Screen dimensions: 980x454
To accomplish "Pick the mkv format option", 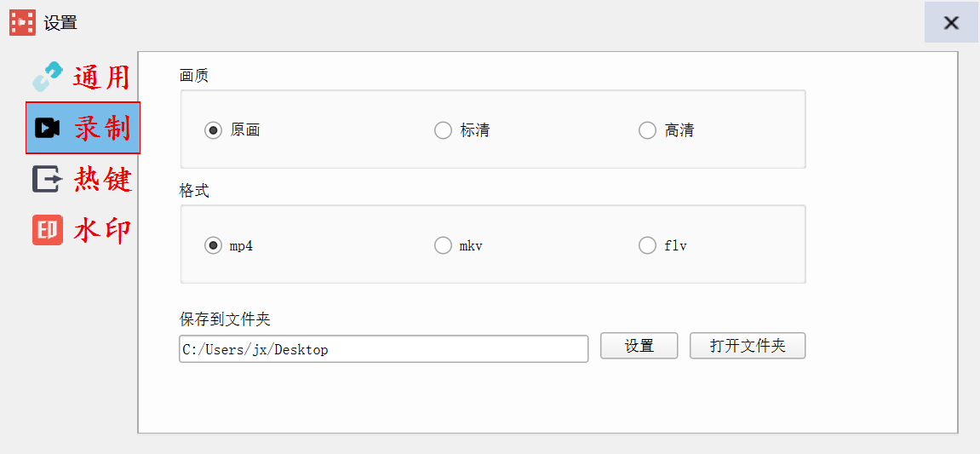I will [443, 245].
